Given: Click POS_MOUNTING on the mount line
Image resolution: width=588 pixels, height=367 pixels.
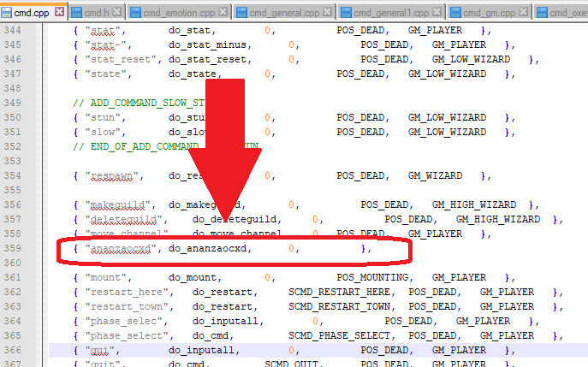Looking at the screenshot, I should 372,277.
